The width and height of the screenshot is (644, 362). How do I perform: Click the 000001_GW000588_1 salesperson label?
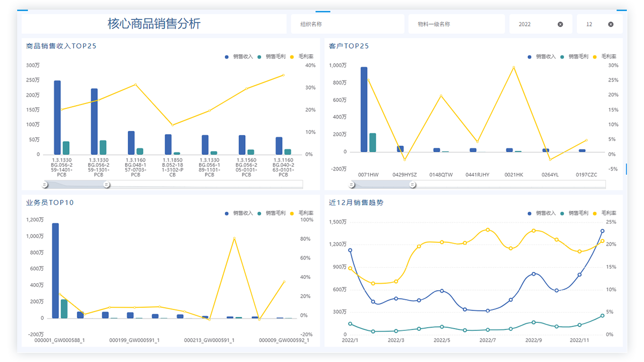[60, 340]
